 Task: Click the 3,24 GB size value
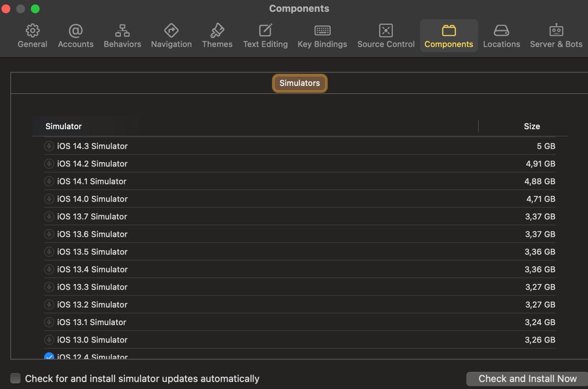(x=540, y=322)
